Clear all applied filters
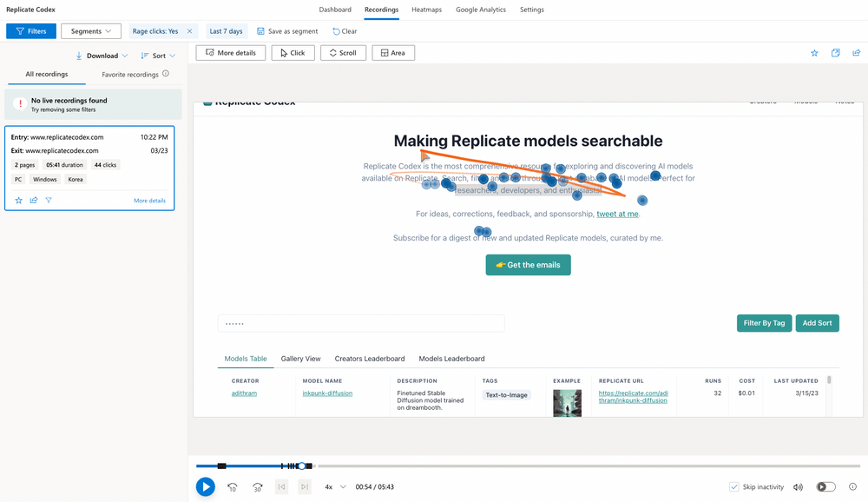Viewport: 868px width, 502px height. (x=345, y=31)
